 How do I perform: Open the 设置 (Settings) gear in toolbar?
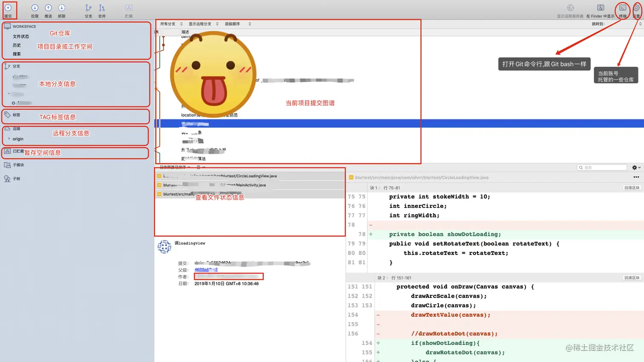point(637,8)
